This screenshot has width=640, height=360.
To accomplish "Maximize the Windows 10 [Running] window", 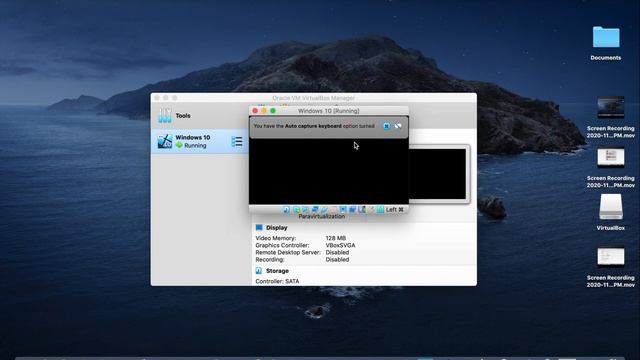I will [273, 111].
